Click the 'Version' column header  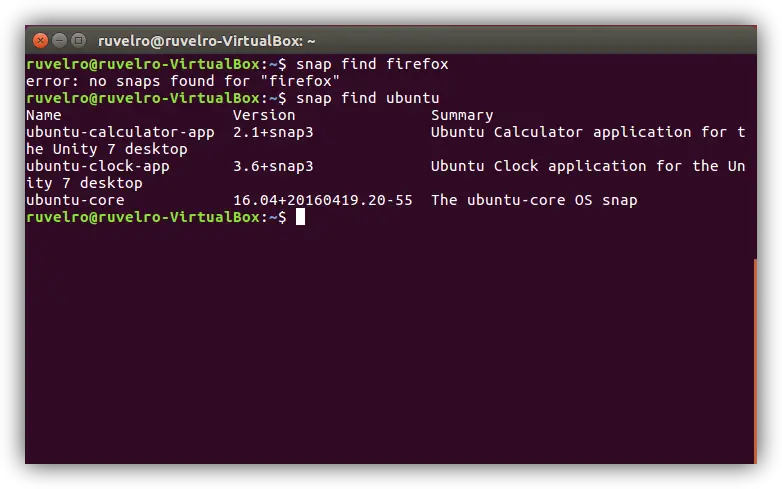[264, 115]
